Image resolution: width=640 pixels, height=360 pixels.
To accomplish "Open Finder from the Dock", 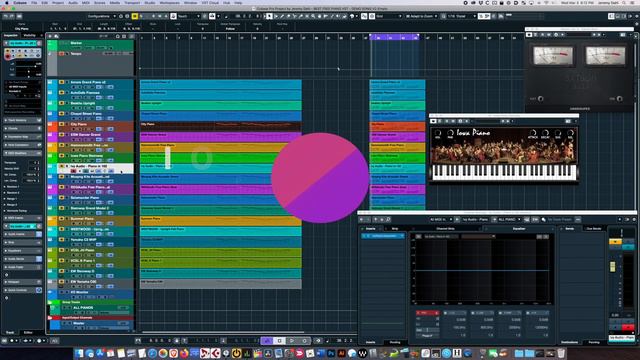I will pos(79,353).
